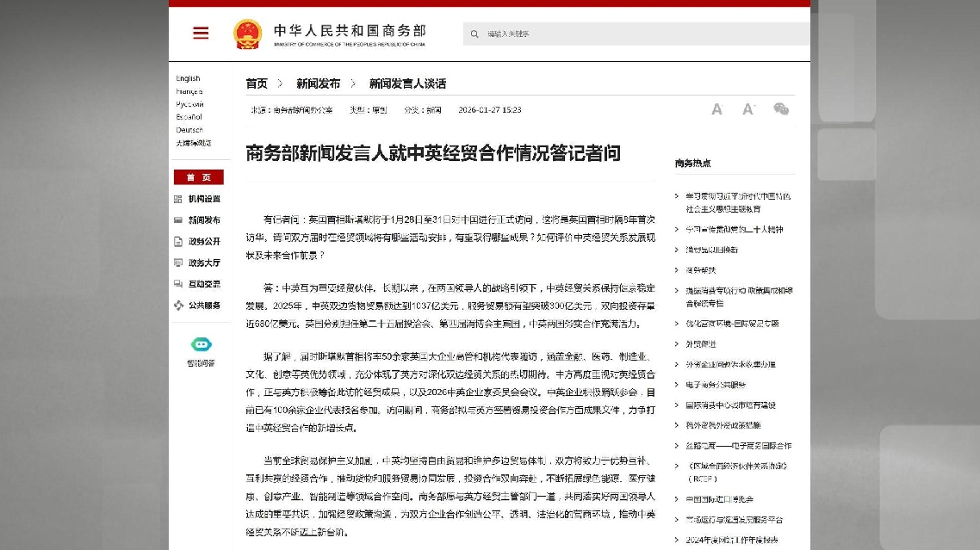
Task: Increase font size with larger A icon
Action: 748,109
